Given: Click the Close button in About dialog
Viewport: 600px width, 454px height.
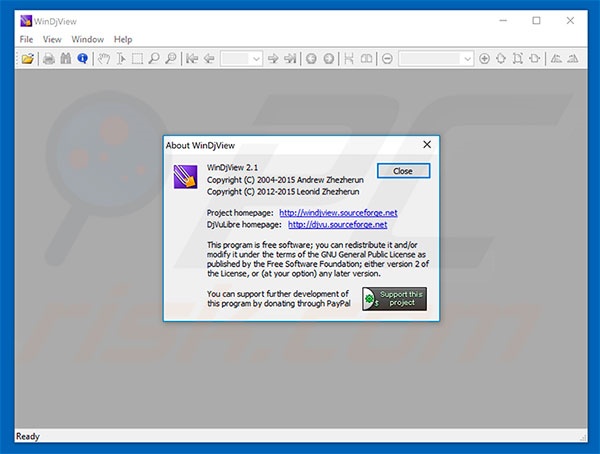Looking at the screenshot, I should tap(403, 171).
